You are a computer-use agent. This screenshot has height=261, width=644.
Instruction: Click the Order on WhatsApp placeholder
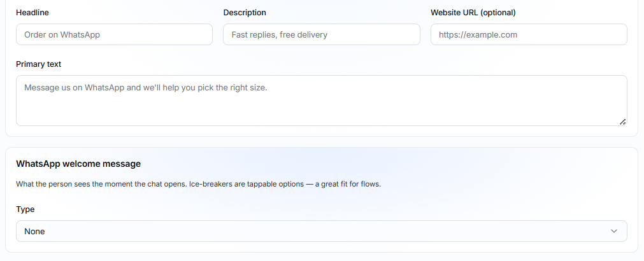[62, 35]
